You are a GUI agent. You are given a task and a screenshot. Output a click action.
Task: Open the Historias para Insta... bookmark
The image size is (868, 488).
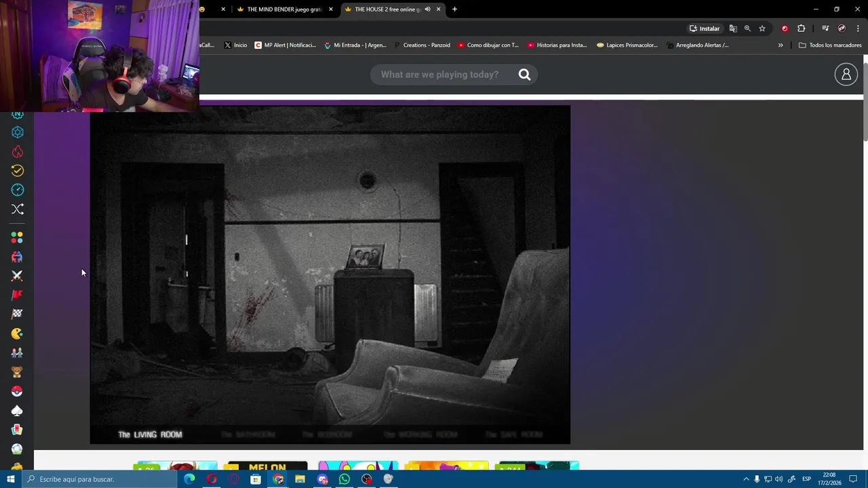tap(557, 45)
